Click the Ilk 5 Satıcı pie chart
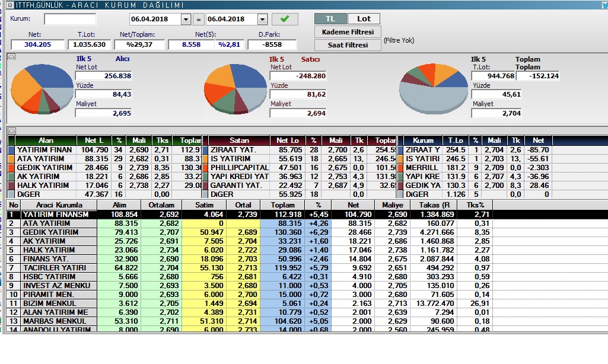Viewport: 608px width, 364px height. [x=235, y=89]
